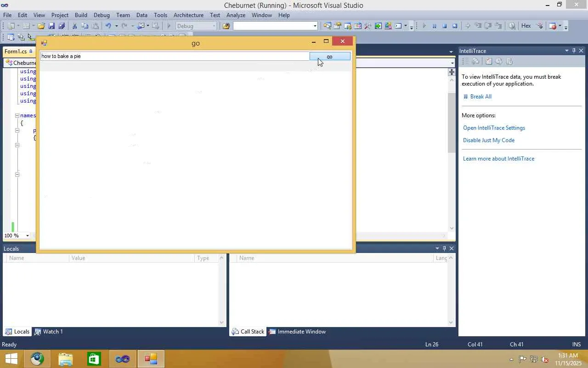
Task: Open the active documents list dropdown arrow
Action: (451, 52)
